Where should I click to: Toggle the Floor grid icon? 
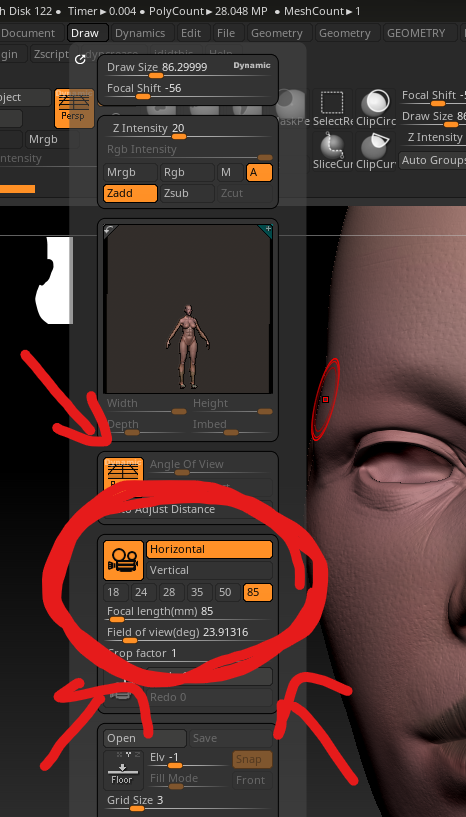point(121,769)
